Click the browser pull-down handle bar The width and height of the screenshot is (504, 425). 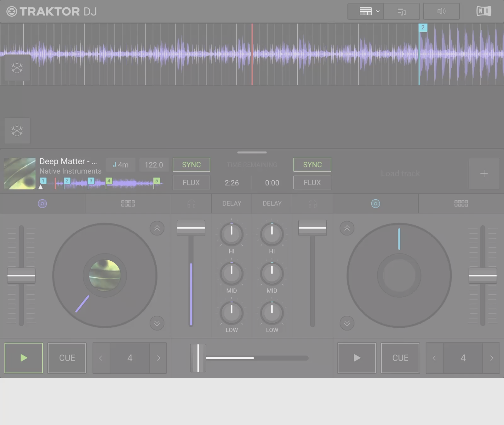coord(252,152)
